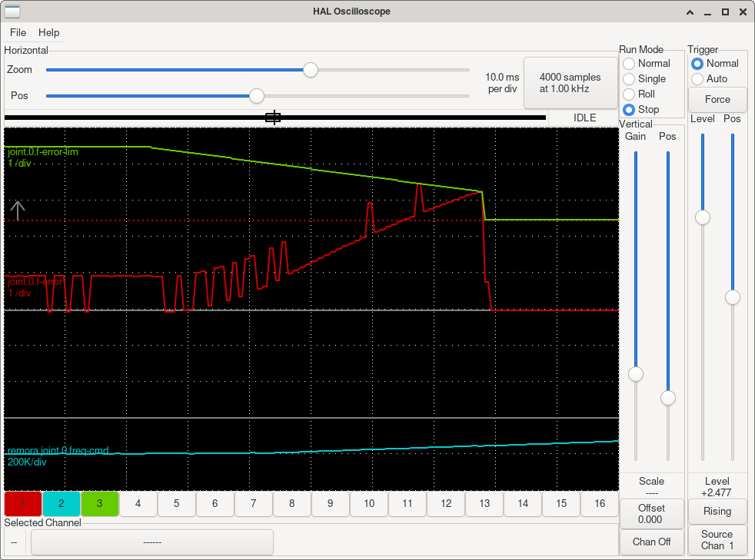Select Normal trigger mode
The image size is (755, 560).
[x=714, y=64]
